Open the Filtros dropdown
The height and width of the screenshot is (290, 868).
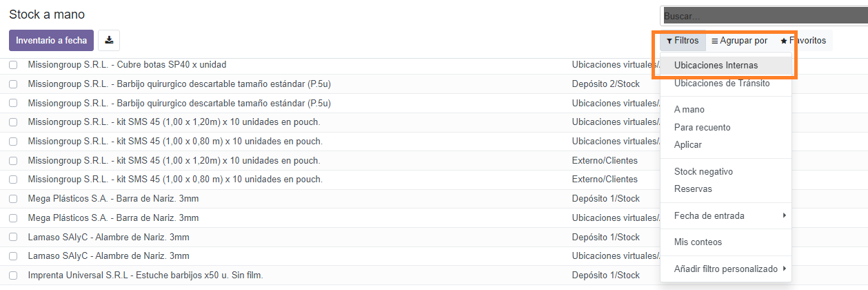[x=683, y=41]
